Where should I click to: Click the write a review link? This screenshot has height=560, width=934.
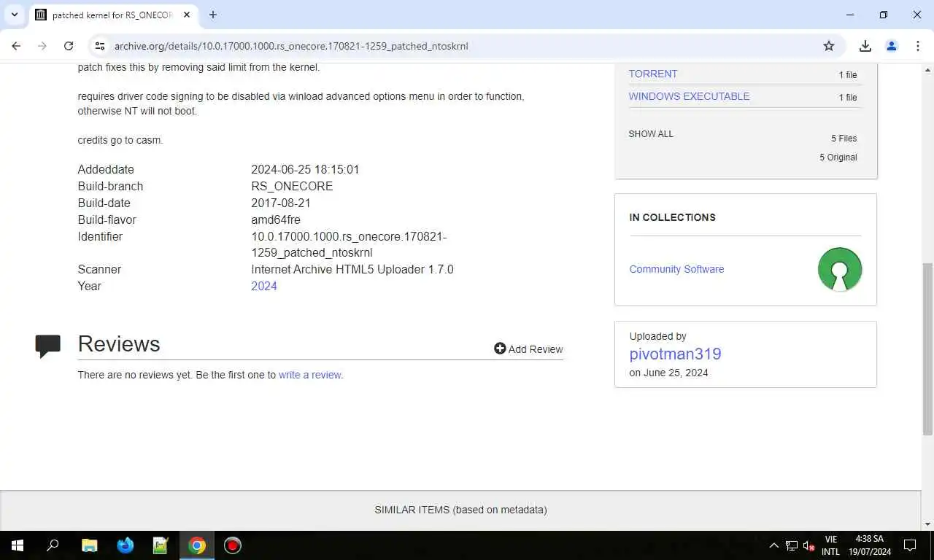click(309, 375)
